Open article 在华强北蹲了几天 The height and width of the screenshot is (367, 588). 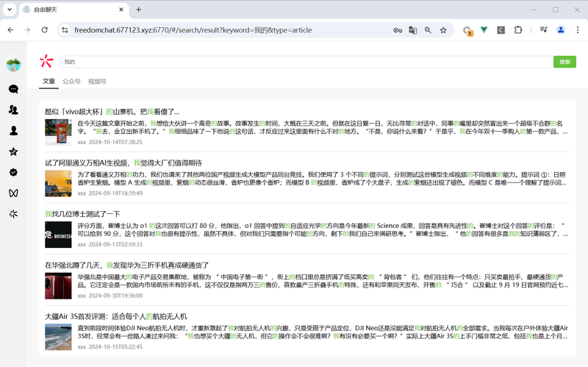click(126, 266)
